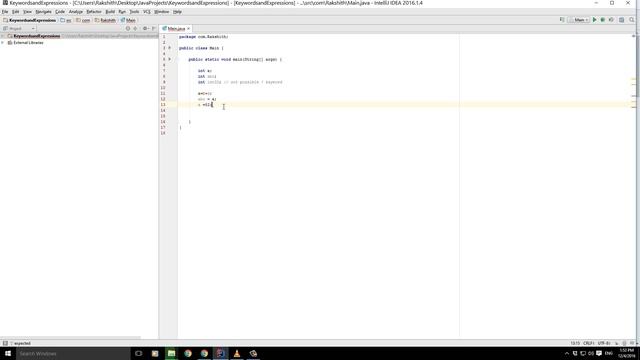Open the File menu
Screen dimensions: 640x360
5,12
